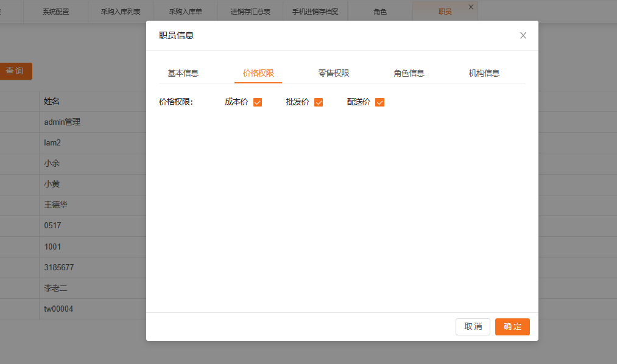Show the 机构信息 tab
Screen dimensions: 617x364
point(484,73)
